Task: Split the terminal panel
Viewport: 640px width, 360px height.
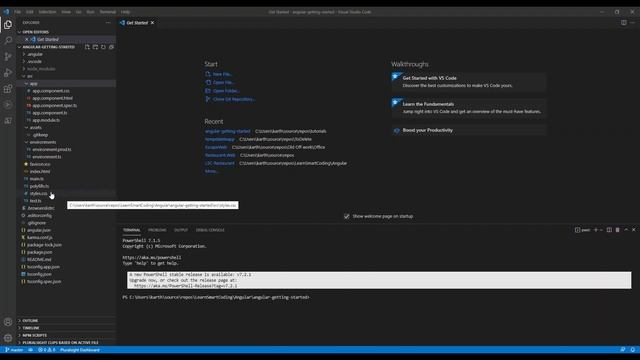Action: [609, 230]
